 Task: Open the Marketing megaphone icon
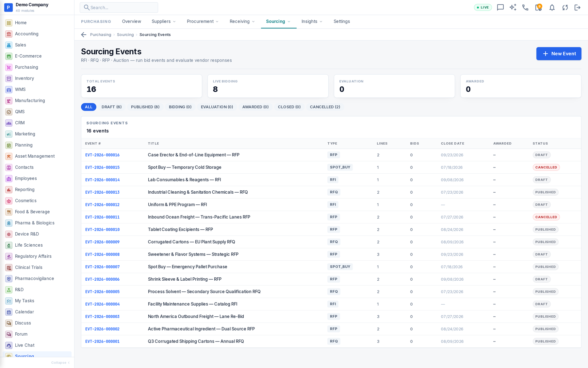click(x=9, y=134)
